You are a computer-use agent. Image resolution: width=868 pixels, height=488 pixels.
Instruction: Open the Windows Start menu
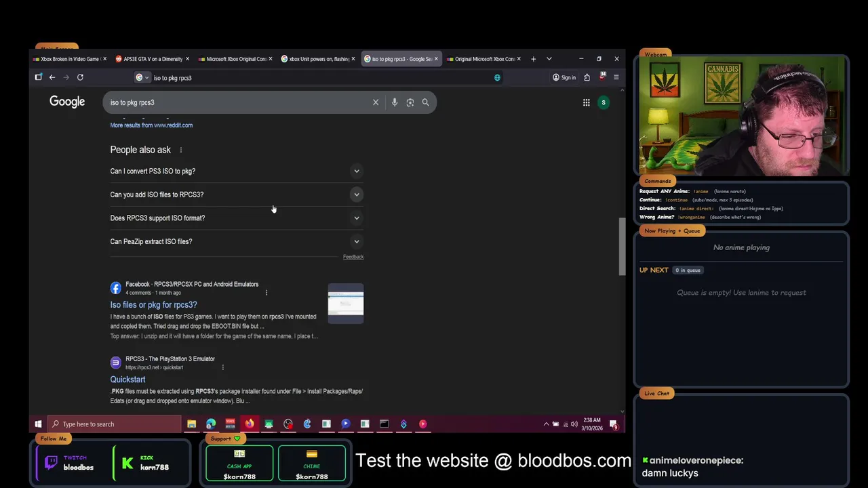click(x=38, y=424)
